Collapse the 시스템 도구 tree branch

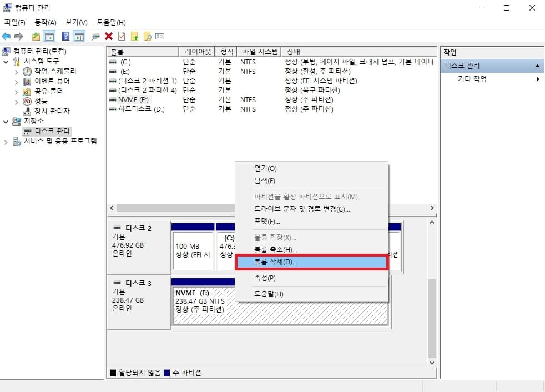(6, 62)
